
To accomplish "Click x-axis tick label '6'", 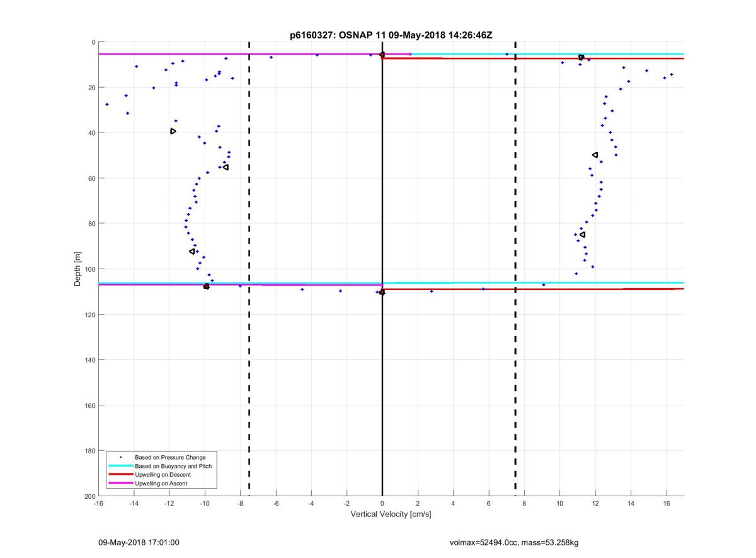I will [x=489, y=504].
